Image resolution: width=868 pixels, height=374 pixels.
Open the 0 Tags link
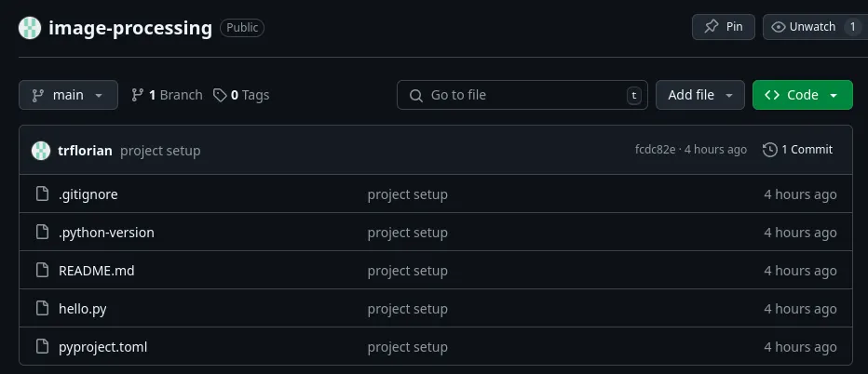[241, 95]
